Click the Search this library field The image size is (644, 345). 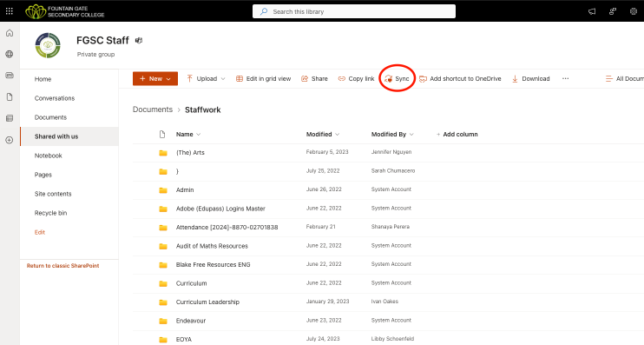pyautogui.click(x=354, y=11)
